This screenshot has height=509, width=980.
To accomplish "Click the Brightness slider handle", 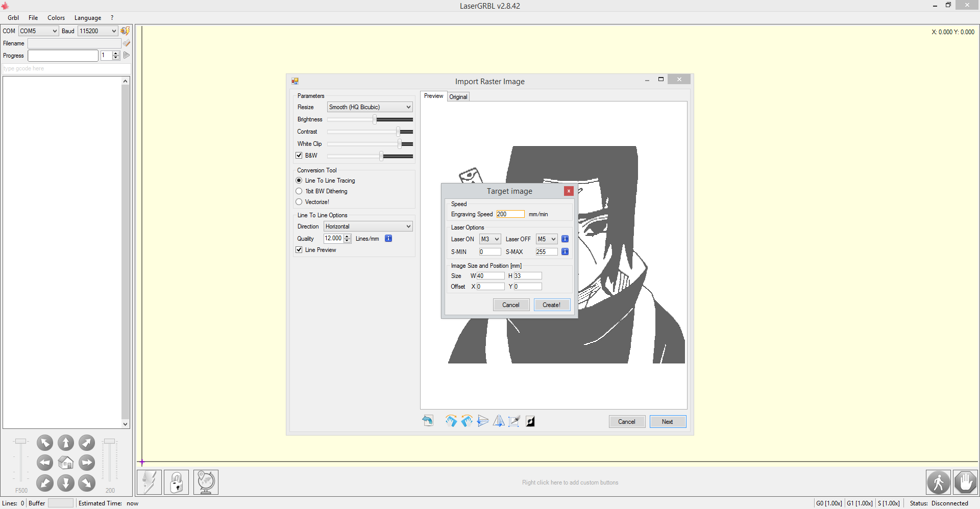I will (x=375, y=119).
